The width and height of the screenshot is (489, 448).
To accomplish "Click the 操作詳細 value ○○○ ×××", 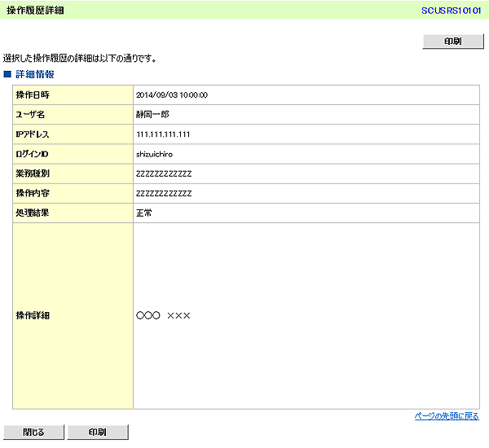I will [163, 315].
